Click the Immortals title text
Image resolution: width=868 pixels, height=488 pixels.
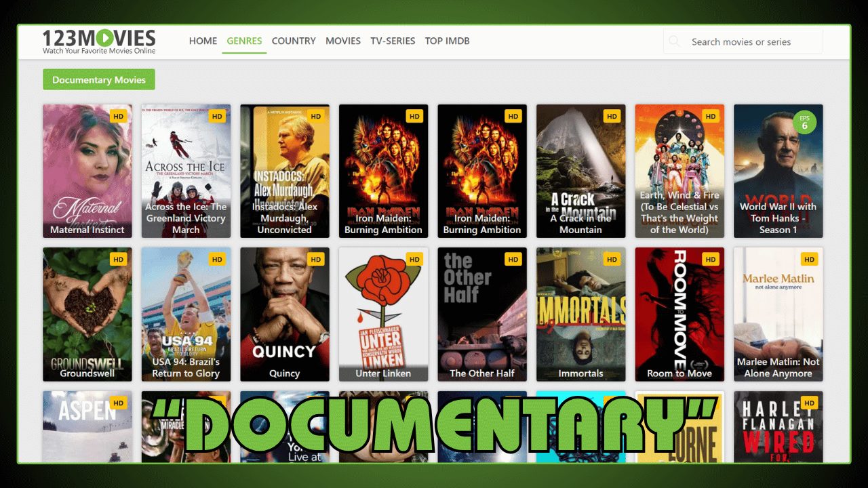tap(581, 373)
